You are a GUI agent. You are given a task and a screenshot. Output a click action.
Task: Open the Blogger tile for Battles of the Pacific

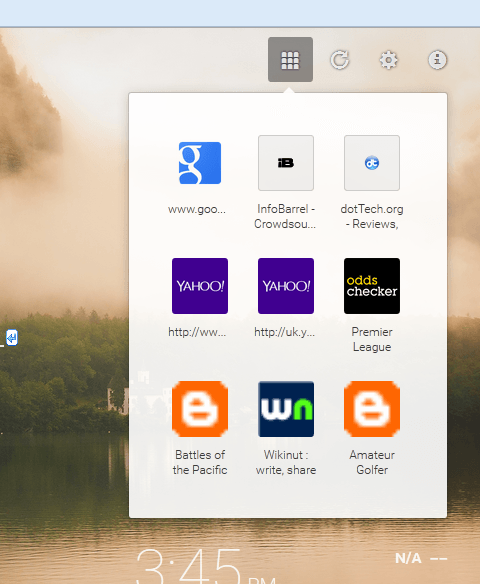pyautogui.click(x=200, y=409)
